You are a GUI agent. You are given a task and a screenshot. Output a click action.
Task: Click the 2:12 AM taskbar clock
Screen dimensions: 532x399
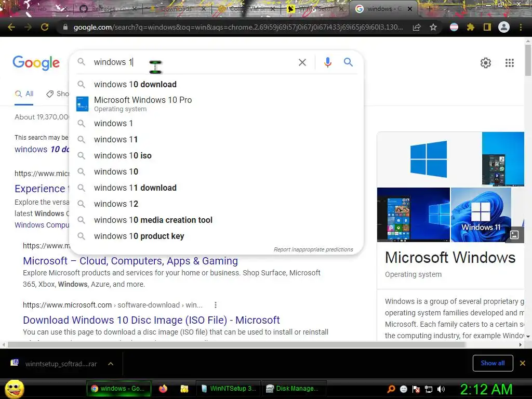486,389
